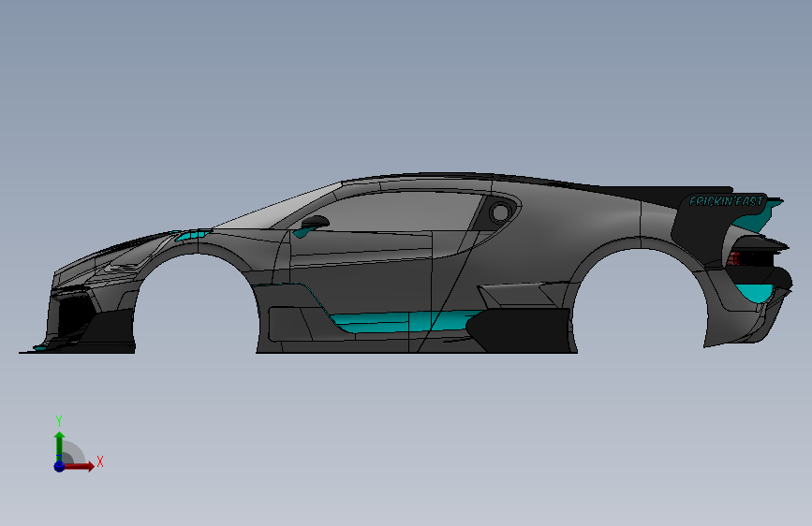Click the green Y axis arrow of the triad
This screenshot has width=812, height=526.
(x=60, y=446)
